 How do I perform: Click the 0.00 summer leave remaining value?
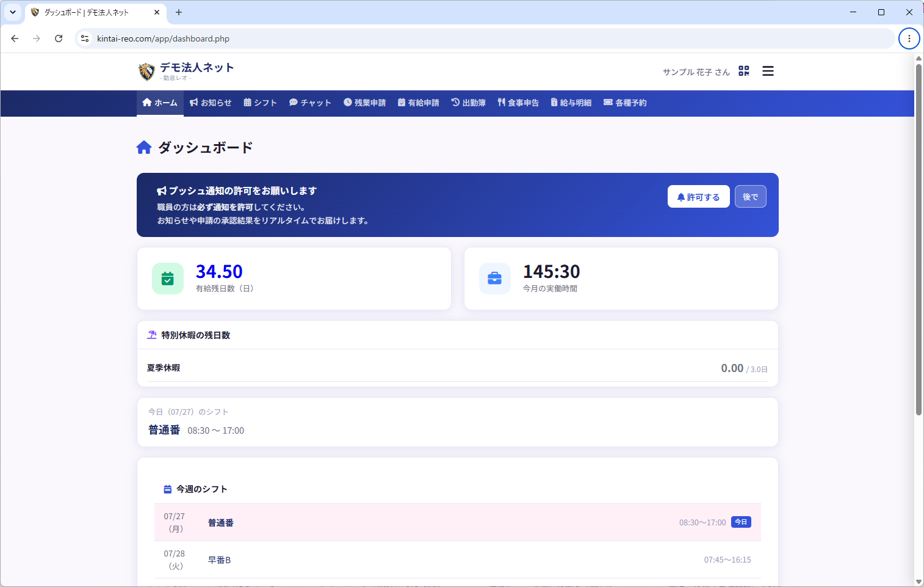tap(732, 368)
